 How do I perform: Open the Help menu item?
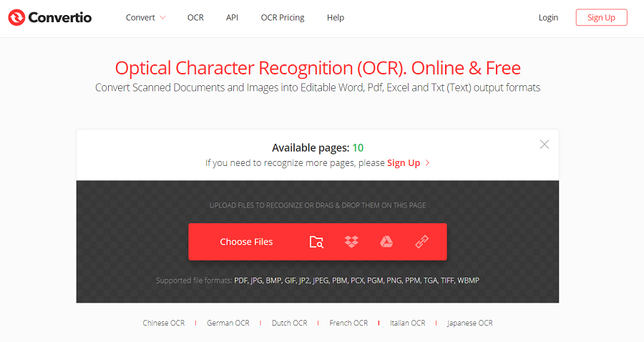click(x=336, y=18)
